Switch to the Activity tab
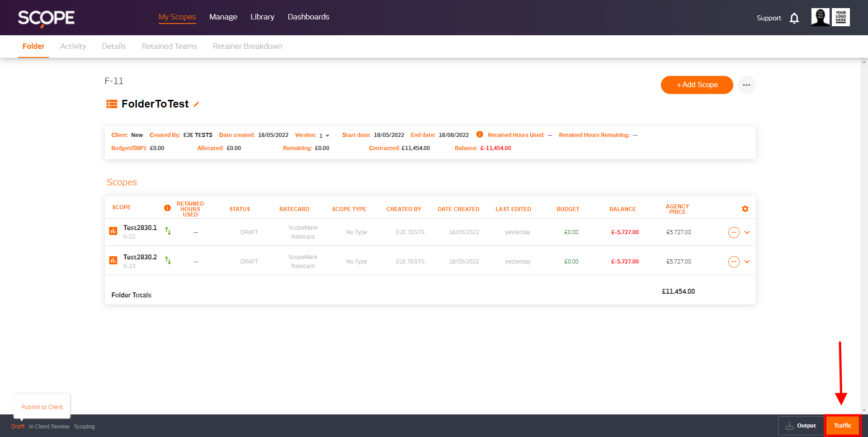 pos(73,46)
